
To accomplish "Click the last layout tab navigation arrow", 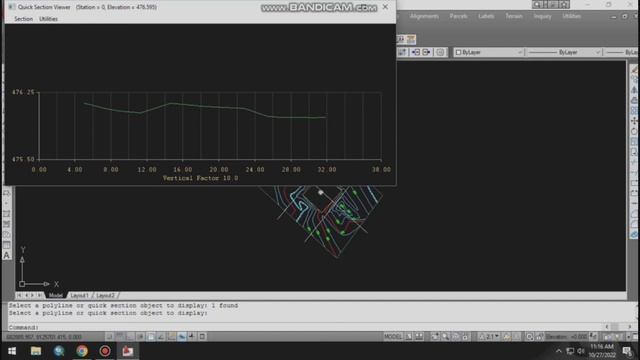I will click(x=40, y=295).
